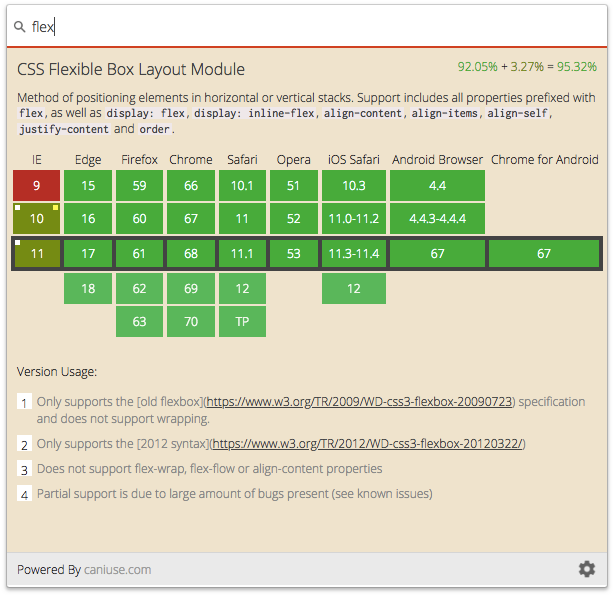The width and height of the screenshot is (614, 596).
Task: Click Firefox version 60 cell
Action: (139, 218)
